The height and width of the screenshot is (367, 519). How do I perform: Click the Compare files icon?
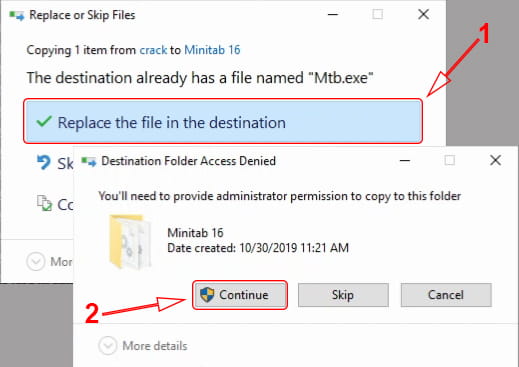point(44,203)
